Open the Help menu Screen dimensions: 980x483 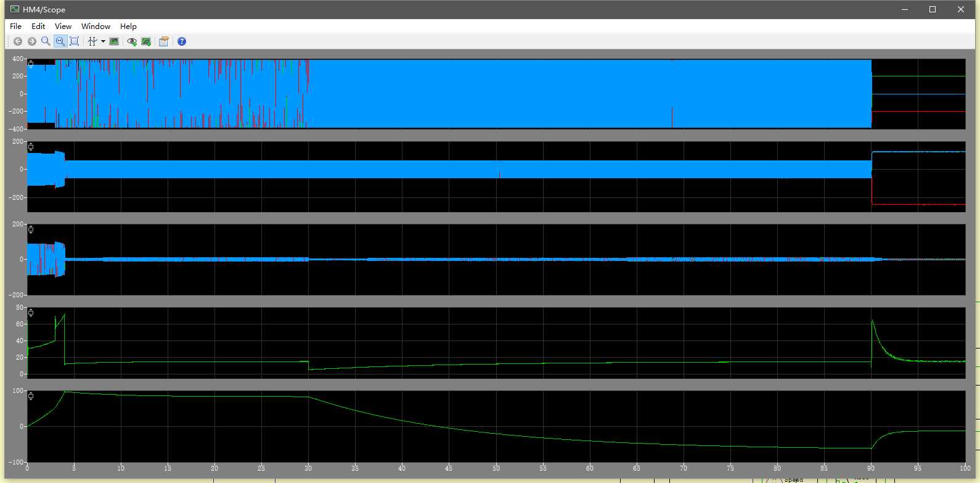tap(128, 27)
